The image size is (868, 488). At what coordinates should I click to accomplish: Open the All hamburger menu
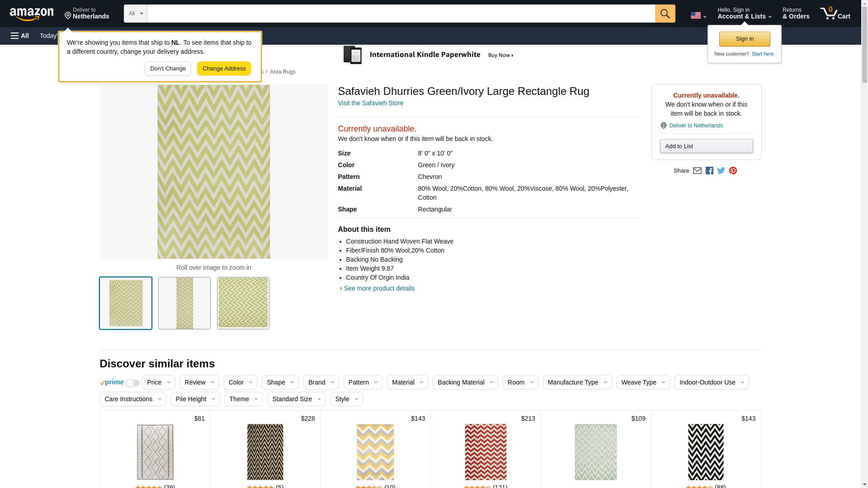click(x=20, y=36)
